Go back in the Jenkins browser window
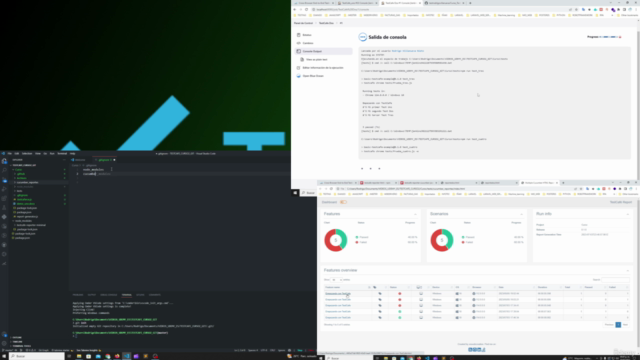 pos(295,9)
